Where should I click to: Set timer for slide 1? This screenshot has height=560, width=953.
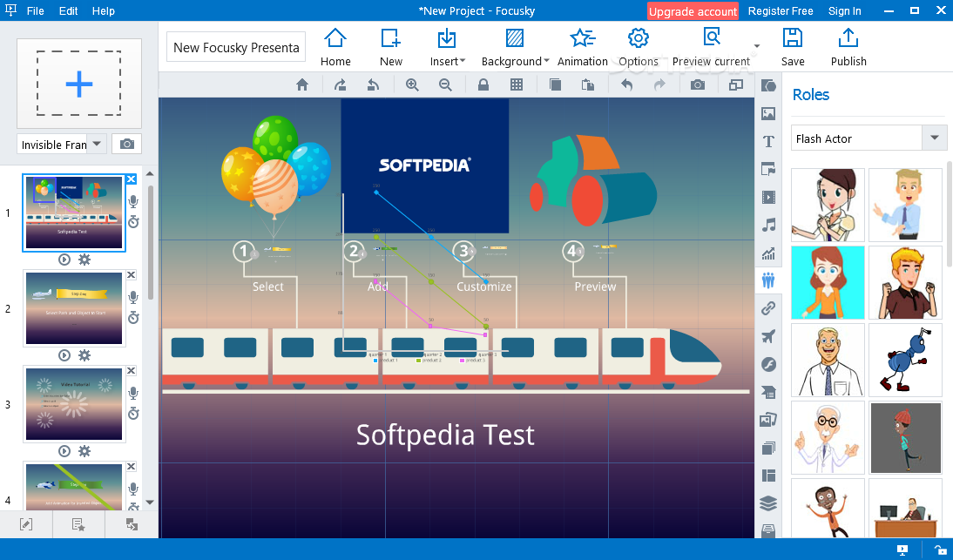133,222
